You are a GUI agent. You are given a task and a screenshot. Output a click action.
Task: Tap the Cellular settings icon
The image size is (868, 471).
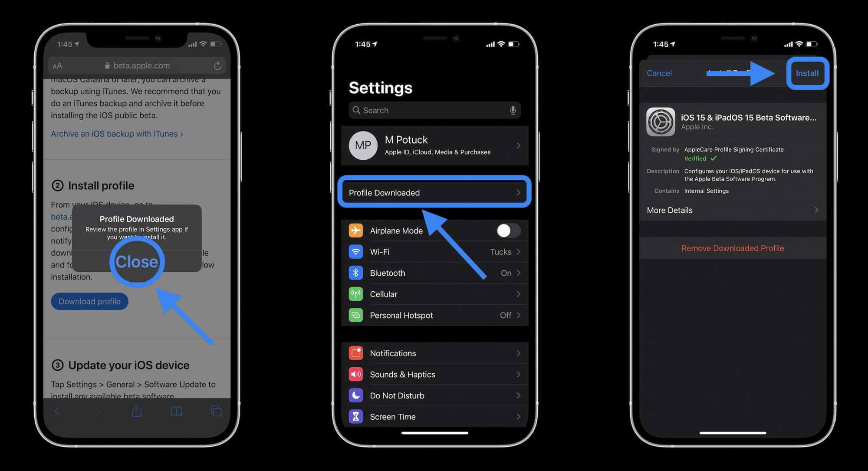356,294
